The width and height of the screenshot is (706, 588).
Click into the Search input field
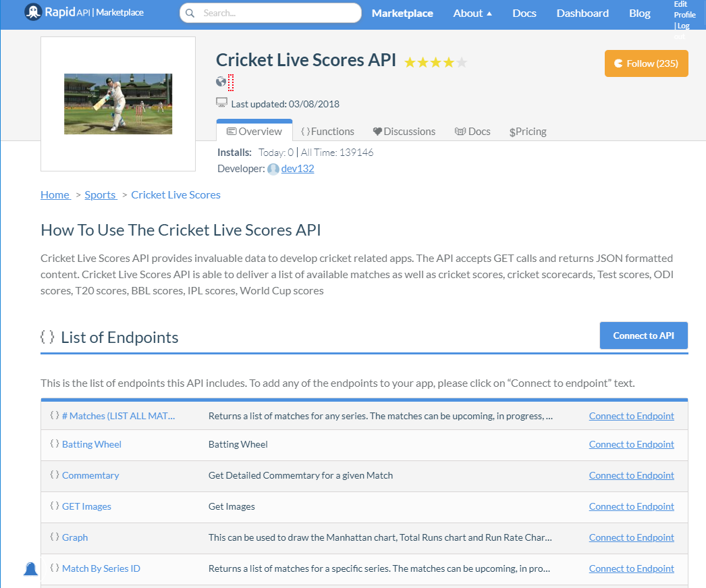270,13
